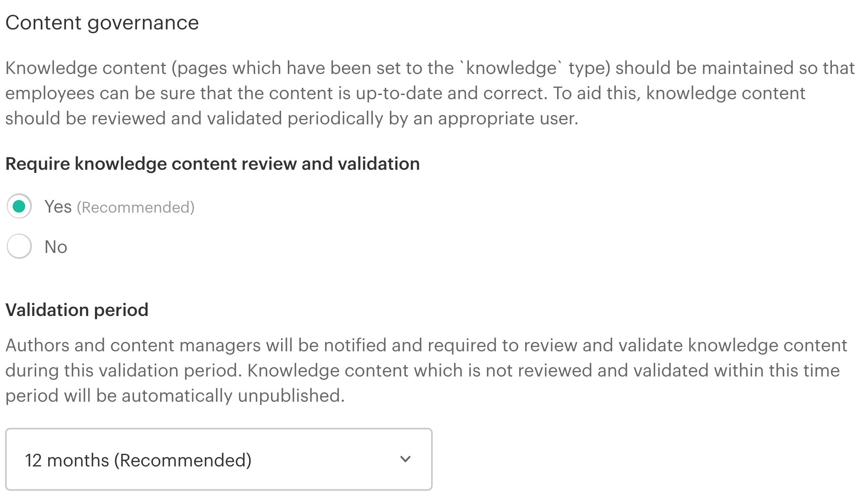Image resolution: width=868 pixels, height=495 pixels.
Task: Click the green dot in the Yes radio
Action: coord(19,206)
